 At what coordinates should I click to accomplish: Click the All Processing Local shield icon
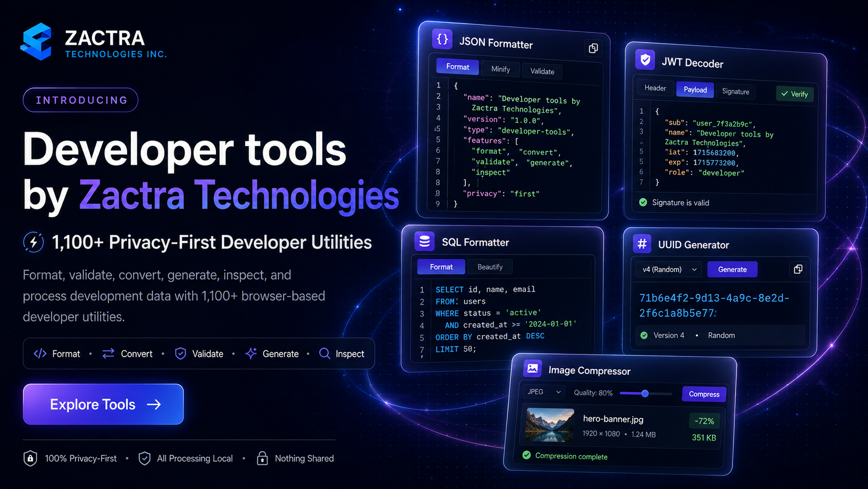pos(145,458)
